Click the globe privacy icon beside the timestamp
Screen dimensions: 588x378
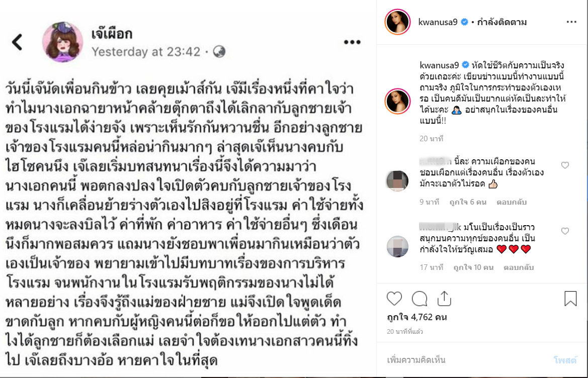point(219,52)
